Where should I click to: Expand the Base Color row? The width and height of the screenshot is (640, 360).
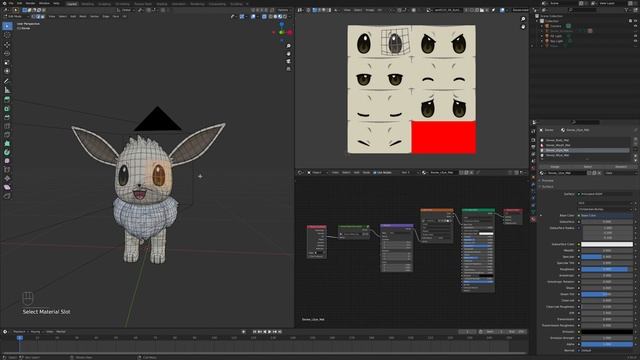(541, 216)
